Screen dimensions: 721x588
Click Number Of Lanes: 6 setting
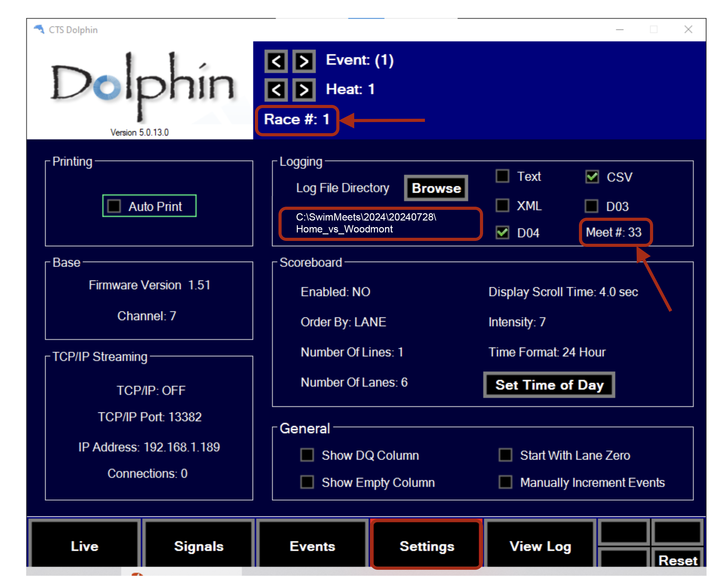(354, 382)
